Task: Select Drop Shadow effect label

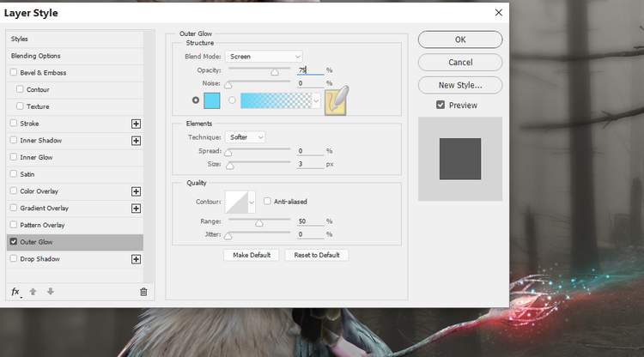Action: [x=39, y=259]
